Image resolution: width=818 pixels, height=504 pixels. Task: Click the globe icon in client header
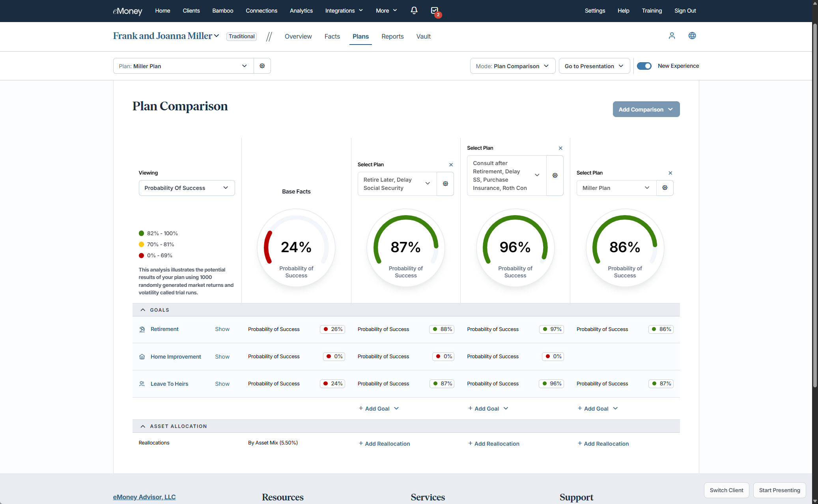692,36
